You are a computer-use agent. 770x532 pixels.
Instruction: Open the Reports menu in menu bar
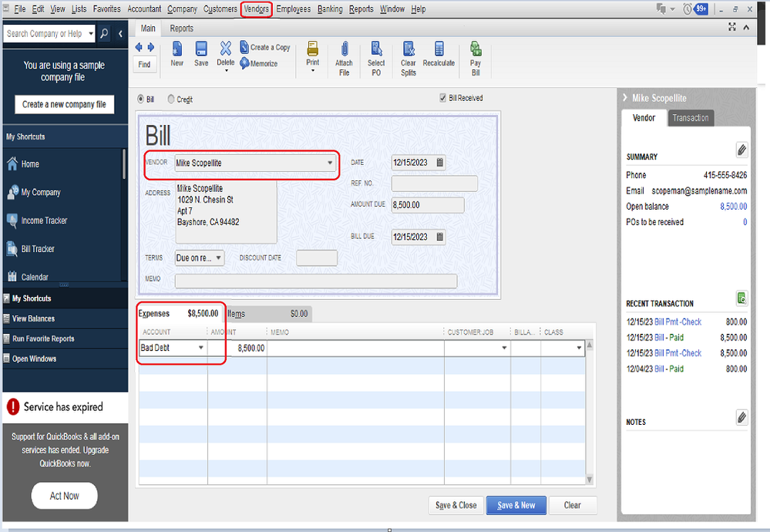361,8
